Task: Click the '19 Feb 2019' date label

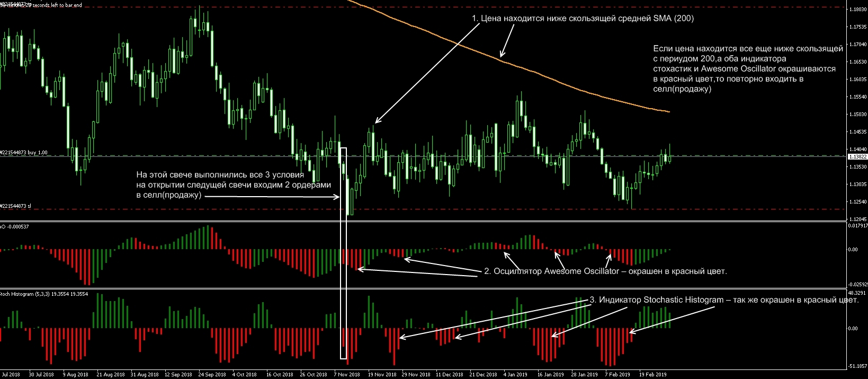Action: pyautogui.click(x=653, y=375)
